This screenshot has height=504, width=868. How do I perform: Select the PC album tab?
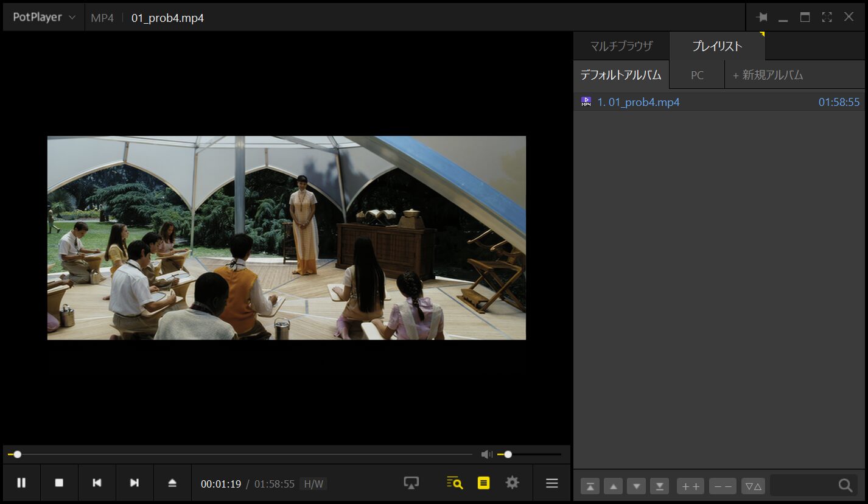coord(697,75)
